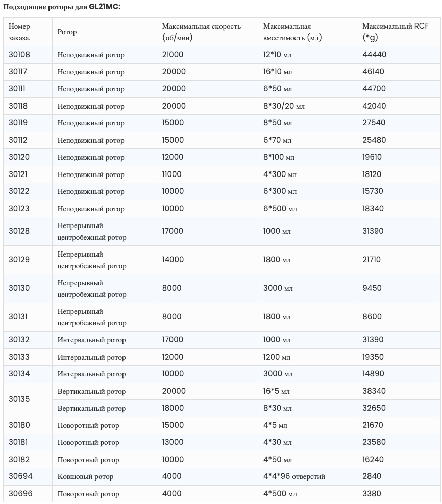Click the RCF value 9450
Screen dimensions: 442x504
372,288
